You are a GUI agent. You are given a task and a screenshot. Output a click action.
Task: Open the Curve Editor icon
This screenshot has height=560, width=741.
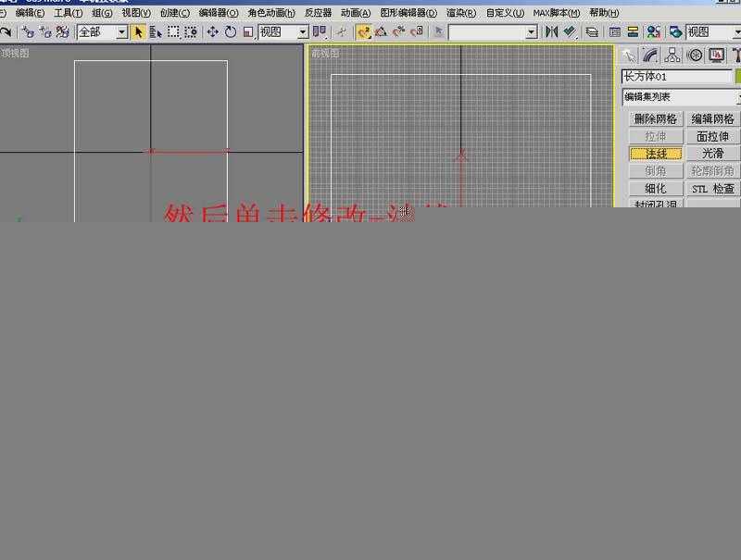click(614, 32)
